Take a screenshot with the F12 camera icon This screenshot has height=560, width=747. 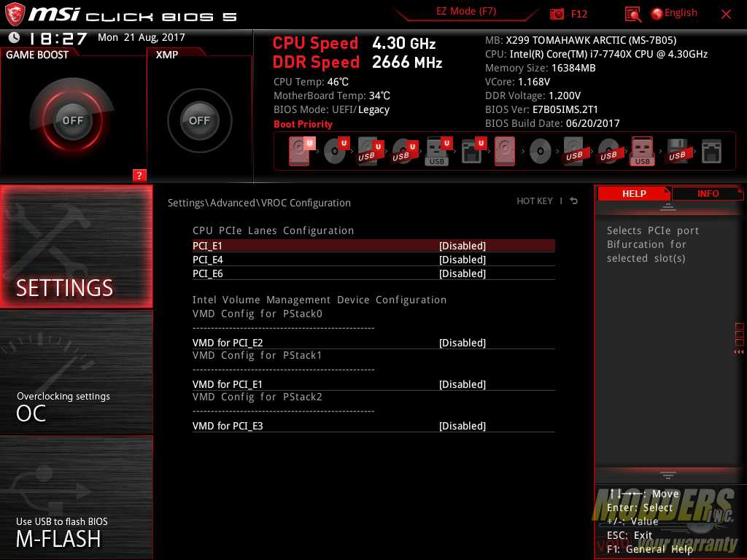557,14
